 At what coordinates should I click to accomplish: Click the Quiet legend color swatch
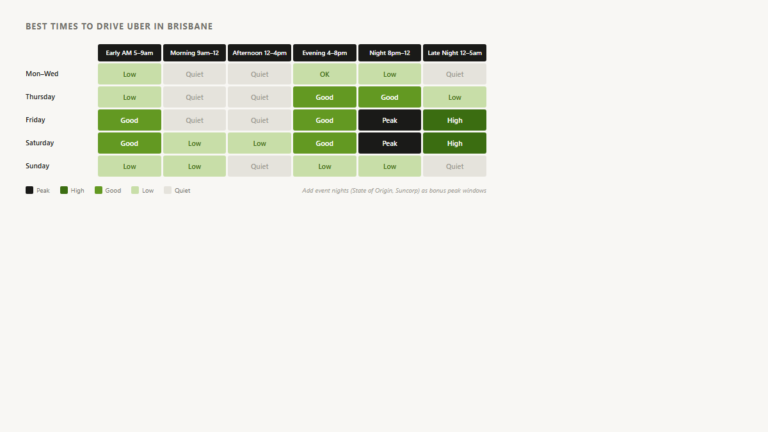click(168, 190)
